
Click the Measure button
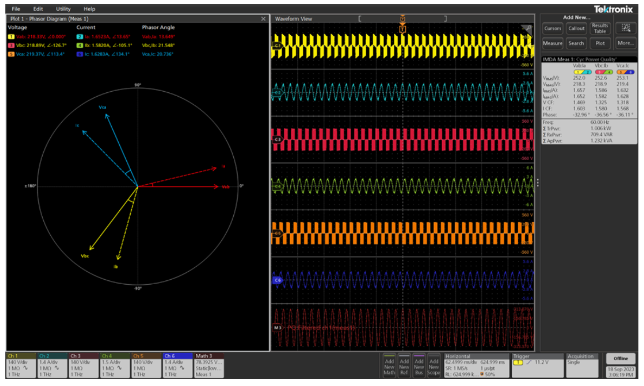(x=552, y=43)
